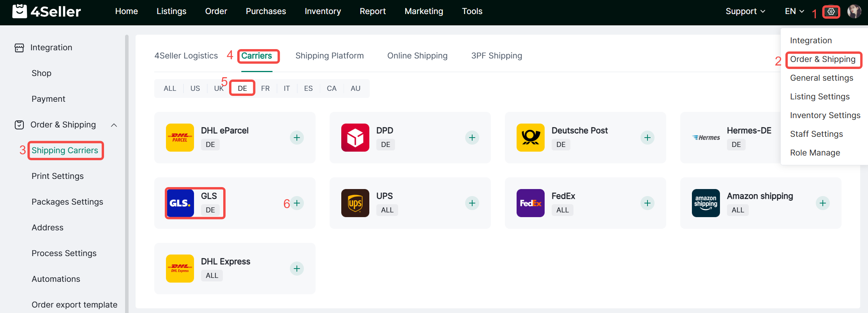Add Deutsche Post with plus icon
The width and height of the screenshot is (868, 313).
tap(647, 138)
